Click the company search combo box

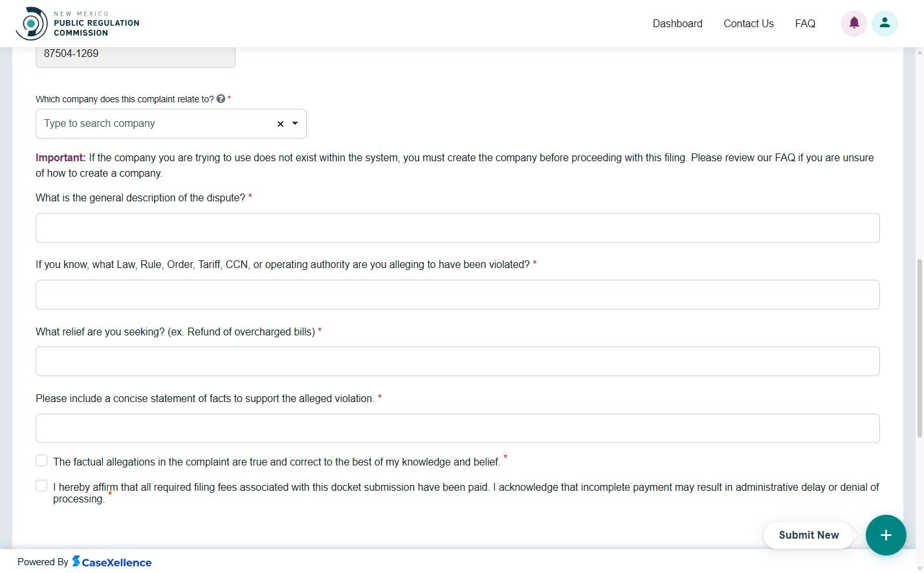click(x=155, y=124)
